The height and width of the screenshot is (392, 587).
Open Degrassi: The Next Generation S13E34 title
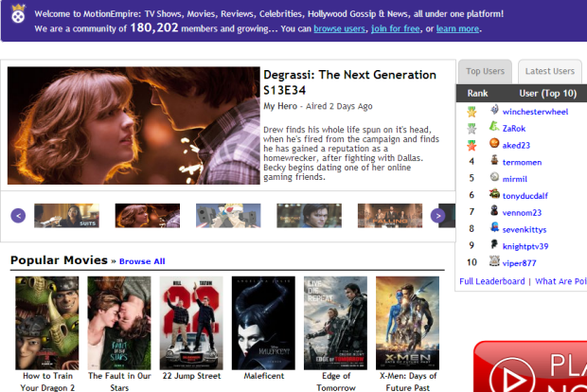point(349,82)
